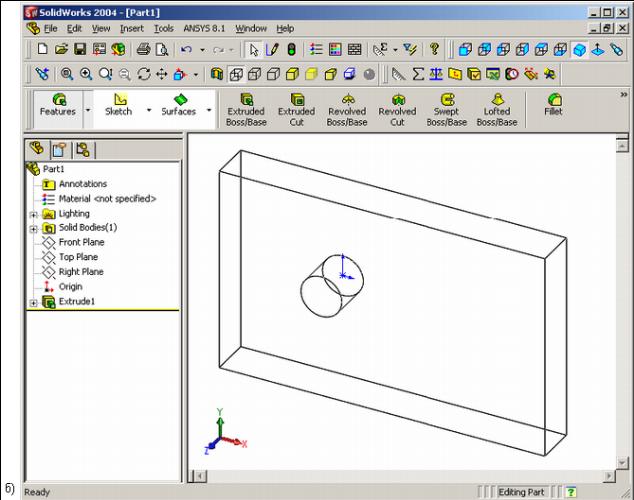This screenshot has width=634, height=500.
Task: Switch to the FeatureManager design tree tab
Action: (x=37, y=149)
